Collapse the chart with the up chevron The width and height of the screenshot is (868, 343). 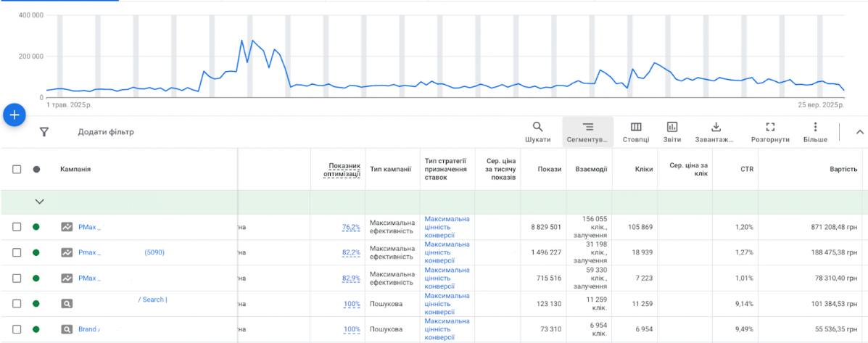tap(860, 132)
